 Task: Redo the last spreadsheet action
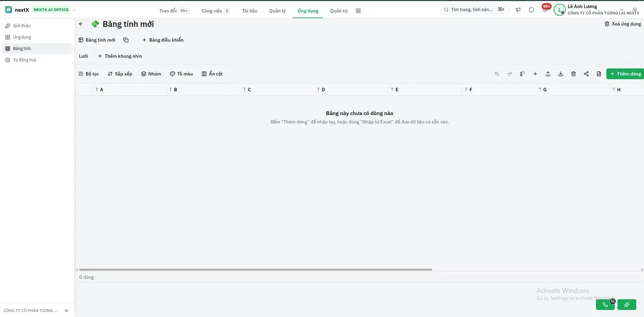coord(510,74)
